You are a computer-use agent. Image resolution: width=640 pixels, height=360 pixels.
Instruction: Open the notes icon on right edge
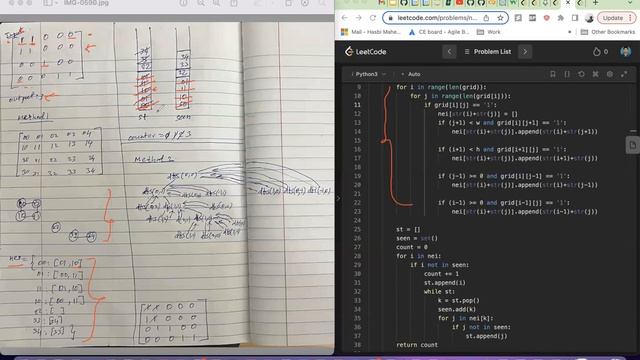(632, 145)
